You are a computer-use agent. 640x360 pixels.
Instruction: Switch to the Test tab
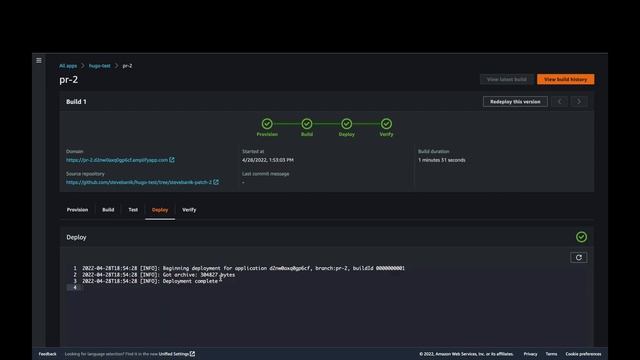pos(133,210)
